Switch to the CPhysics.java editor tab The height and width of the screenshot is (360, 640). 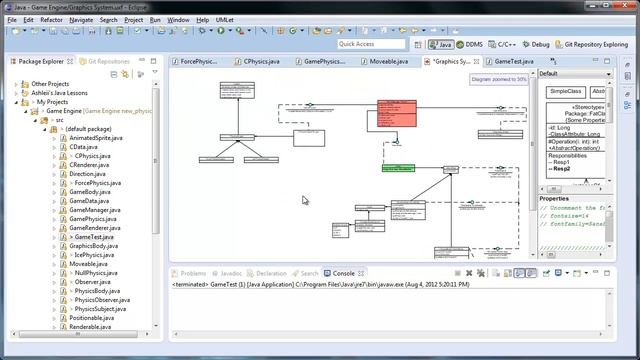click(257, 61)
